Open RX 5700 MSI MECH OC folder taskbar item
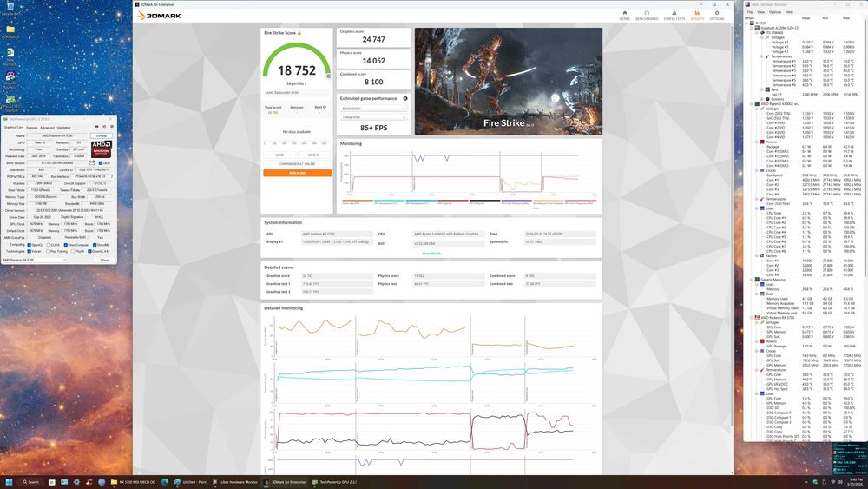 coord(134,482)
